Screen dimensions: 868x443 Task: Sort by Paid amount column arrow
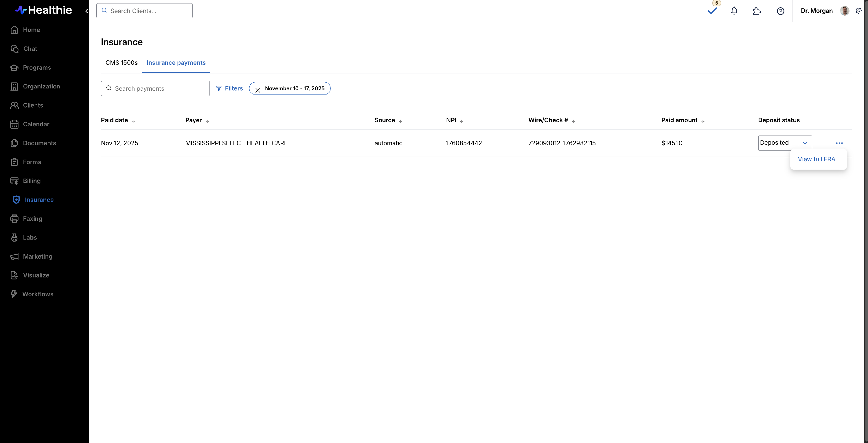click(x=703, y=121)
